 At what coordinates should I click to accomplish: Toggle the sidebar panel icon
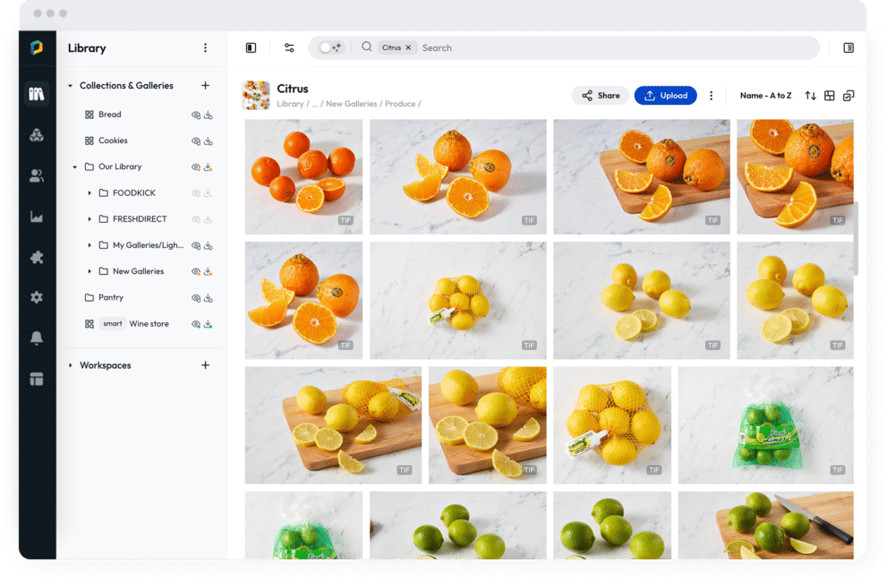(x=251, y=48)
